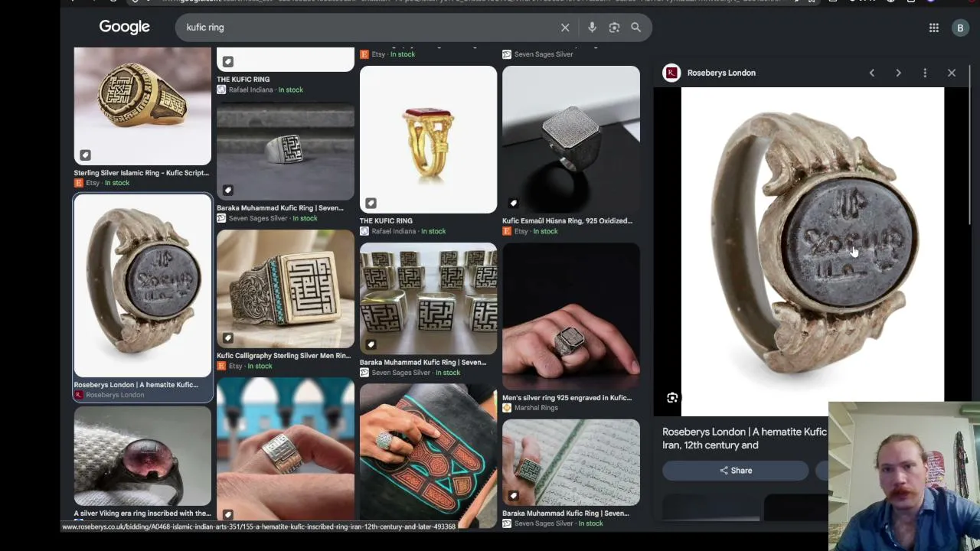Submit search with the magnifying glass icon
Screen dimensions: 980x551
635,28
